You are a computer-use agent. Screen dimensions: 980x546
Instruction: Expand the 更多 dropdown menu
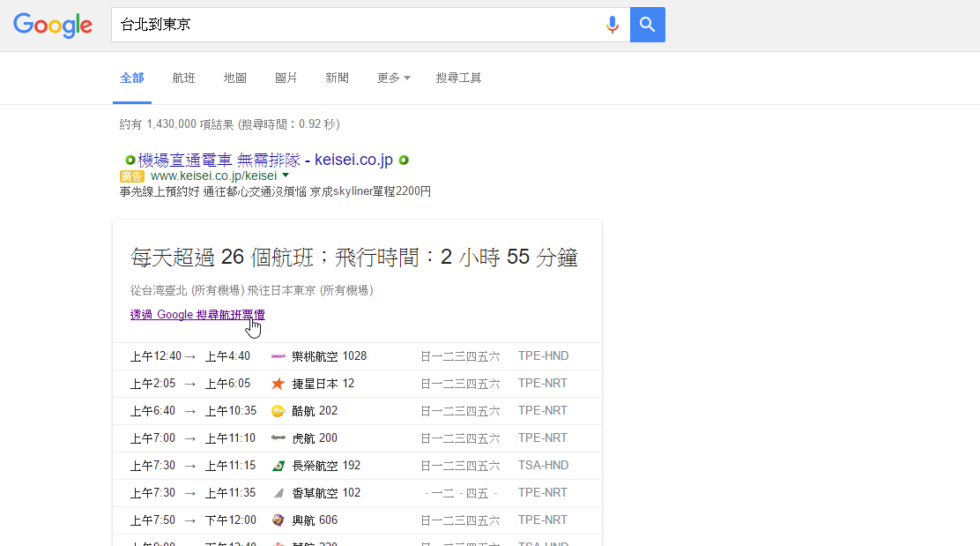tap(393, 78)
